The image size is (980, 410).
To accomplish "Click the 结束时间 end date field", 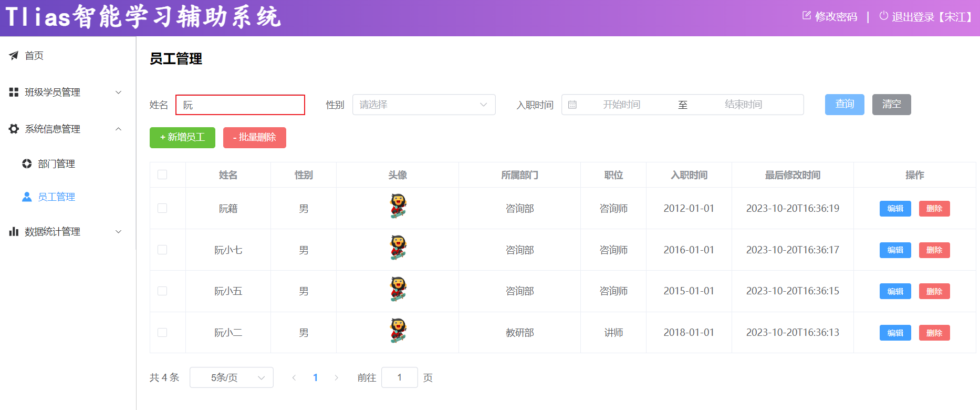I will coord(744,105).
